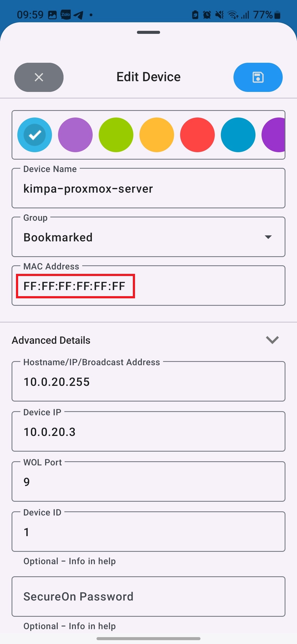Pick the orange color swatch
This screenshot has height=644, width=297.
pos(156,135)
